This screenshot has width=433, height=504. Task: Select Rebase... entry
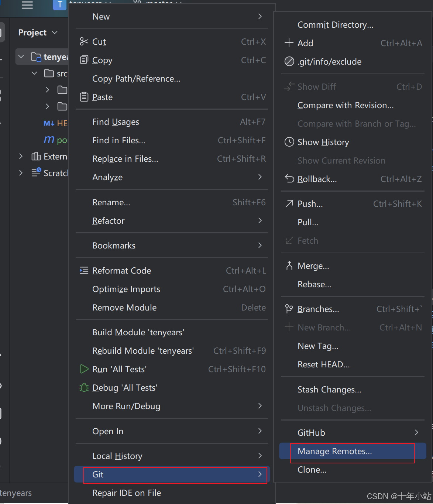pyautogui.click(x=353, y=284)
